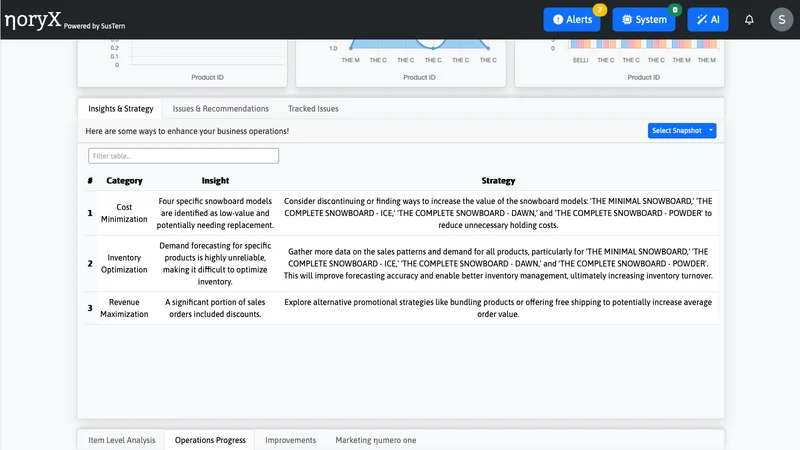Click insight about four snowboard models
Image resolution: width=800 pixels, height=450 pixels.
tap(215, 213)
